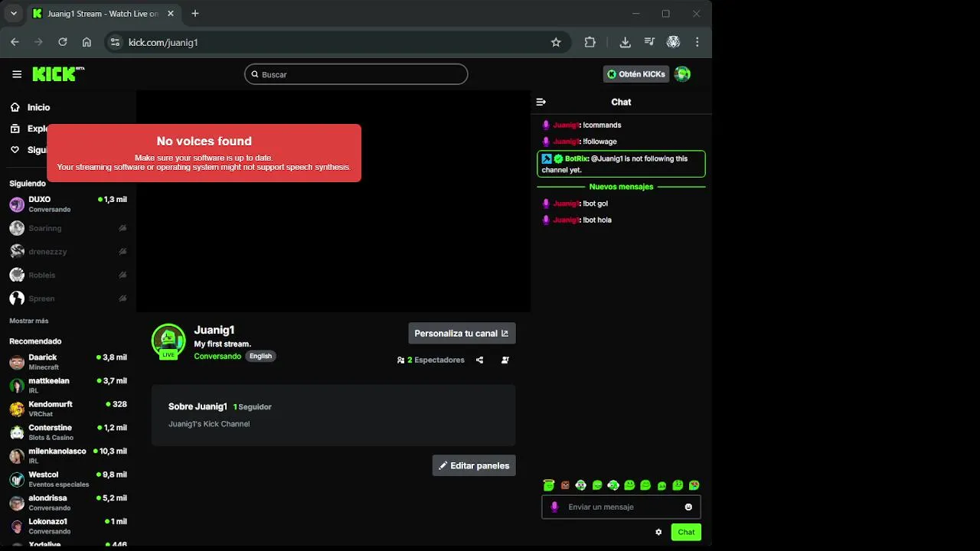Click the English language tag
Image resolution: width=980 pixels, height=551 pixels.
coord(260,356)
